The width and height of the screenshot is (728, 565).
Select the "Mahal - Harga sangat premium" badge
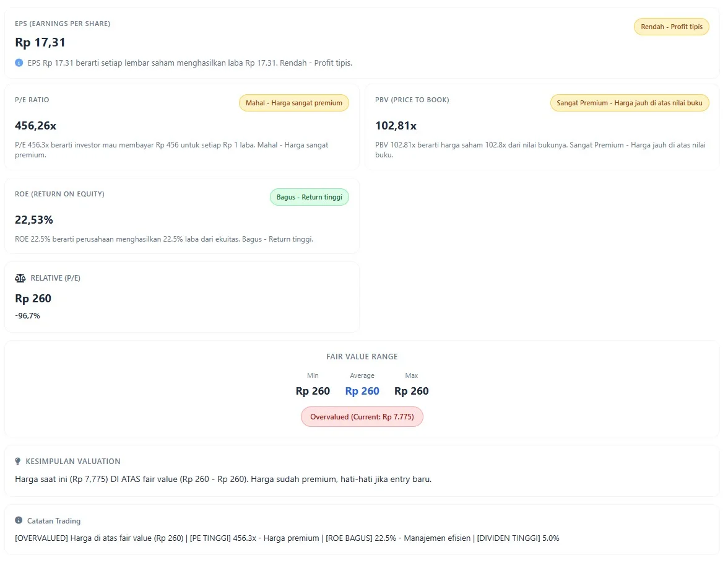click(x=293, y=103)
